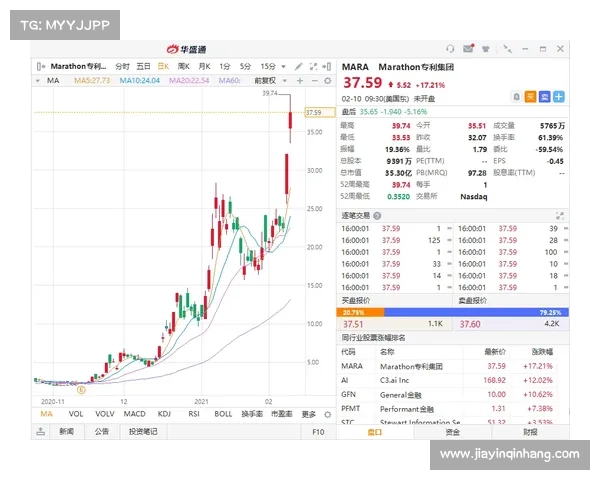
Task: Expand the MA indicator dropdown arrow
Action: pos(38,81)
